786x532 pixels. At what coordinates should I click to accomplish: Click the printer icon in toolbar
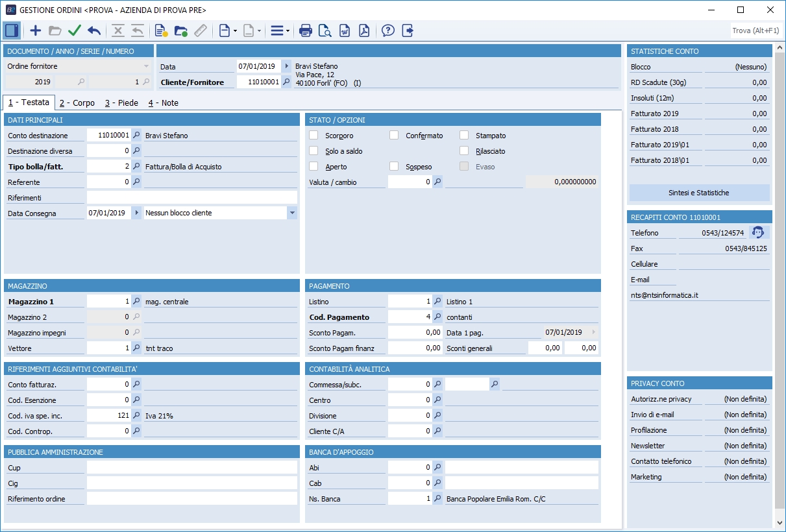pyautogui.click(x=306, y=30)
